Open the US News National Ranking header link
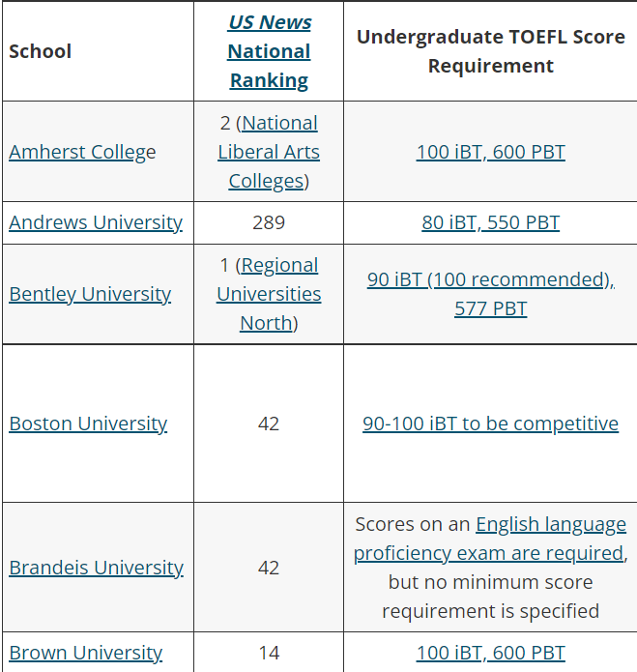The width and height of the screenshot is (637, 672). 269,51
